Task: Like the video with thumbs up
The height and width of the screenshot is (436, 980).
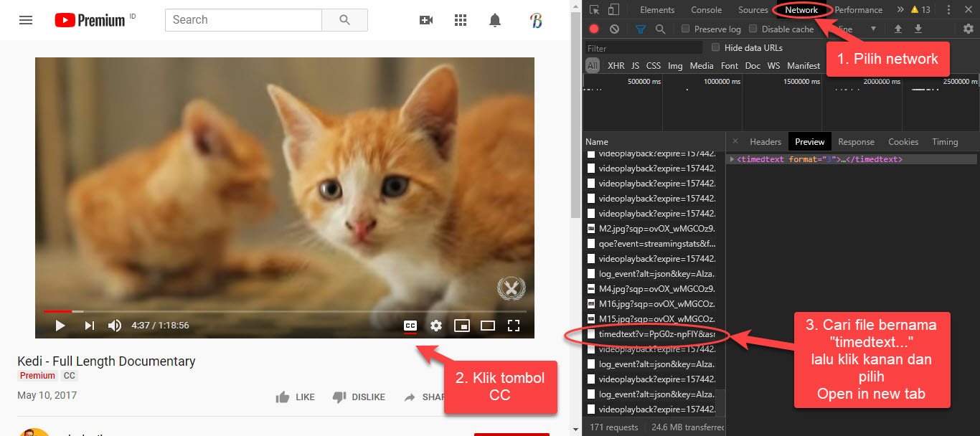Action: pos(296,397)
